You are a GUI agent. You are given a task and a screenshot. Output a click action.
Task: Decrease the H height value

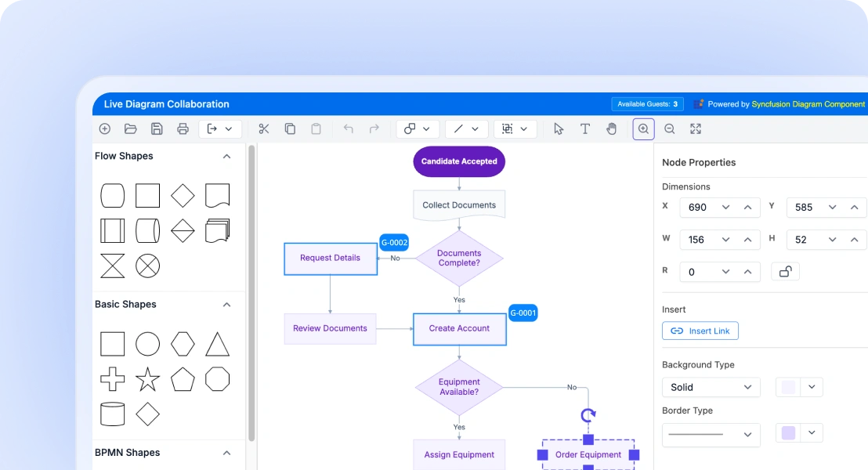tap(833, 240)
